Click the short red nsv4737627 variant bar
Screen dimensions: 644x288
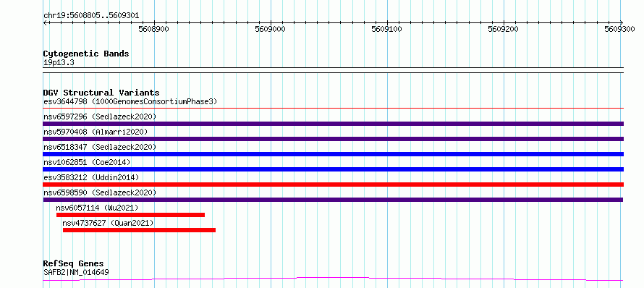point(139,230)
